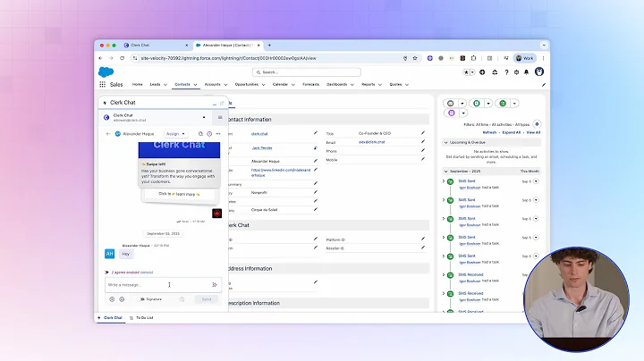Collapse the September 2025 section
Screen dimensions: 644x361
[445, 171]
